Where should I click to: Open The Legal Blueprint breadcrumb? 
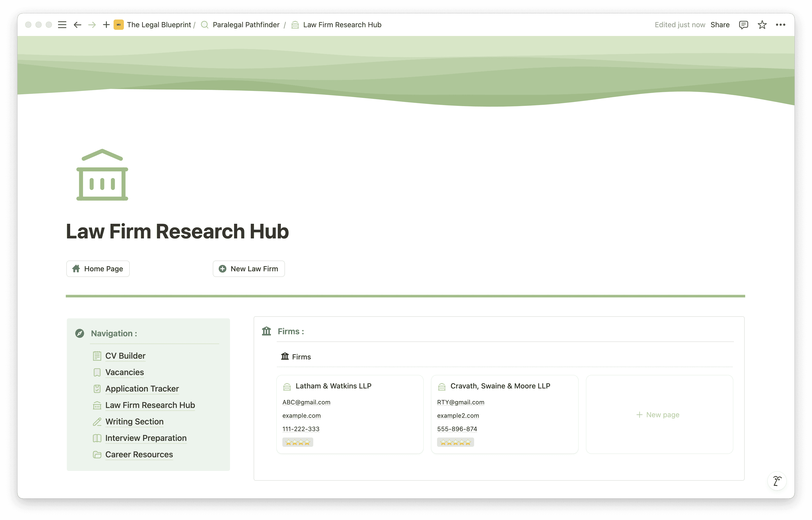[159, 25]
